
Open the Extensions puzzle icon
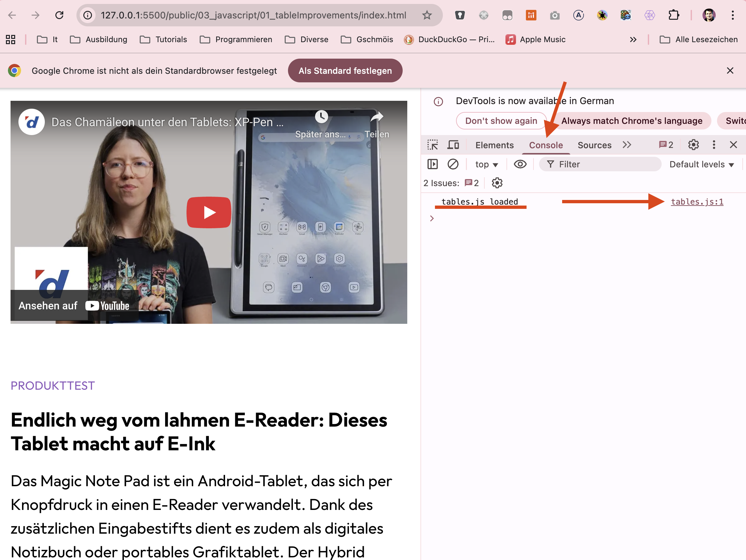(x=674, y=15)
